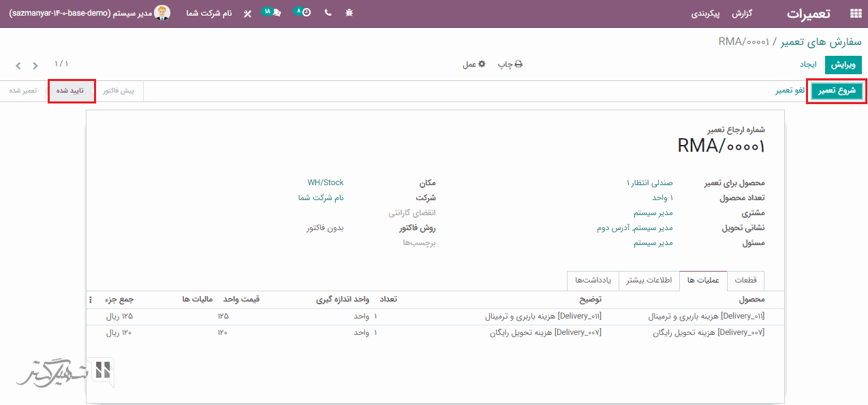Open the WH/Stock location link
868x405 pixels.
click(x=325, y=182)
